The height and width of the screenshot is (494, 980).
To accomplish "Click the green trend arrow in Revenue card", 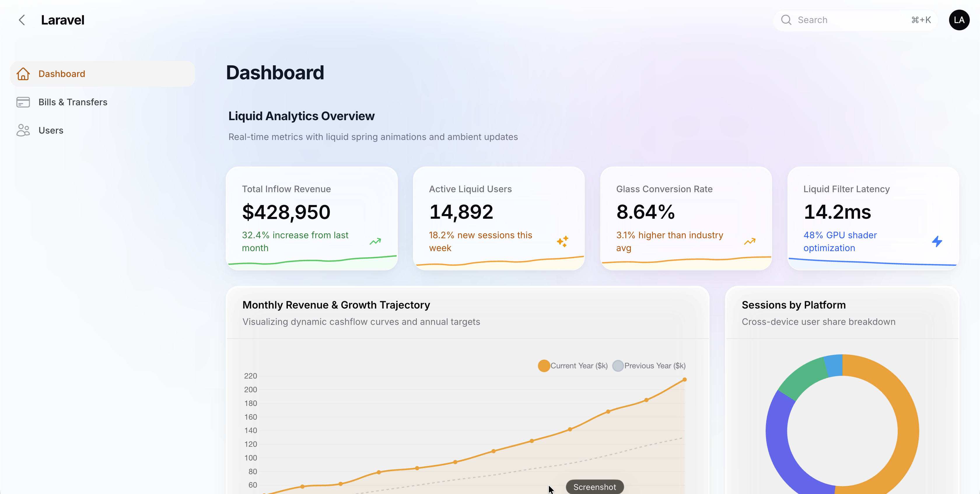I will click(375, 241).
